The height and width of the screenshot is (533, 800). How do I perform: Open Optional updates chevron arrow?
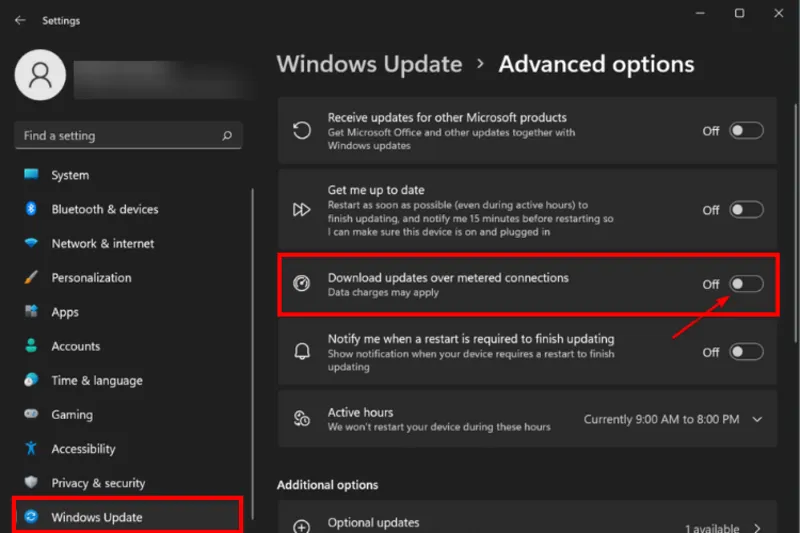757,528
